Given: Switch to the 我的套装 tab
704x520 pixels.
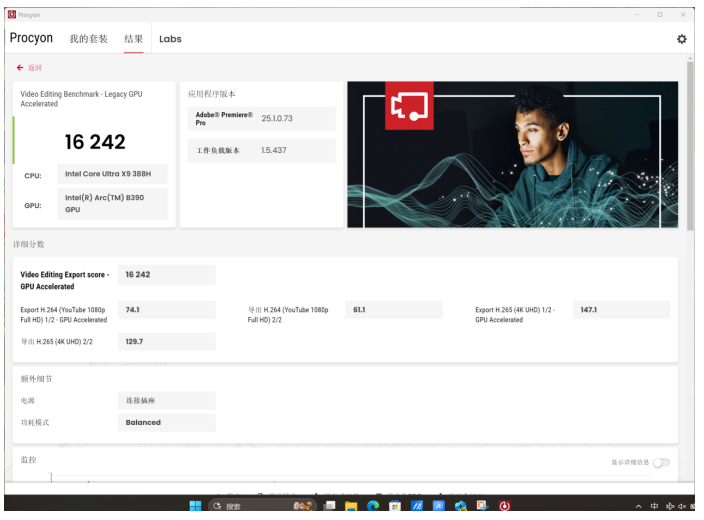Looking at the screenshot, I should [x=88, y=39].
